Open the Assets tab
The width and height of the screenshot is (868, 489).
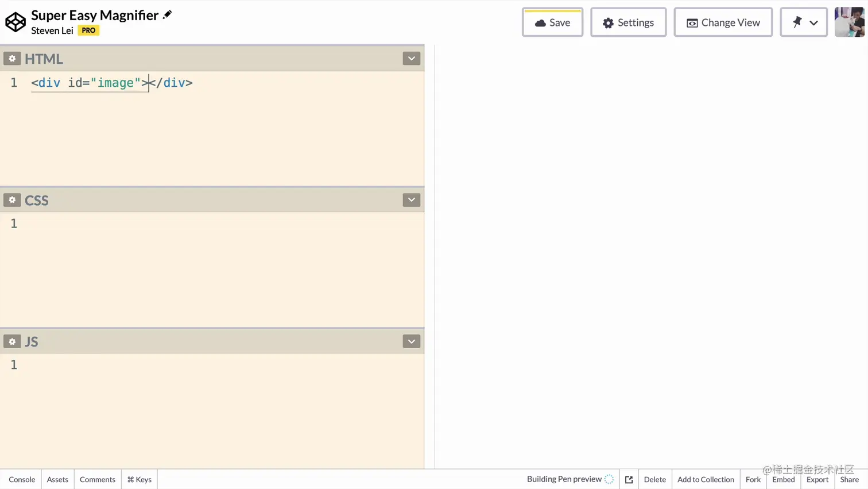[57, 479]
